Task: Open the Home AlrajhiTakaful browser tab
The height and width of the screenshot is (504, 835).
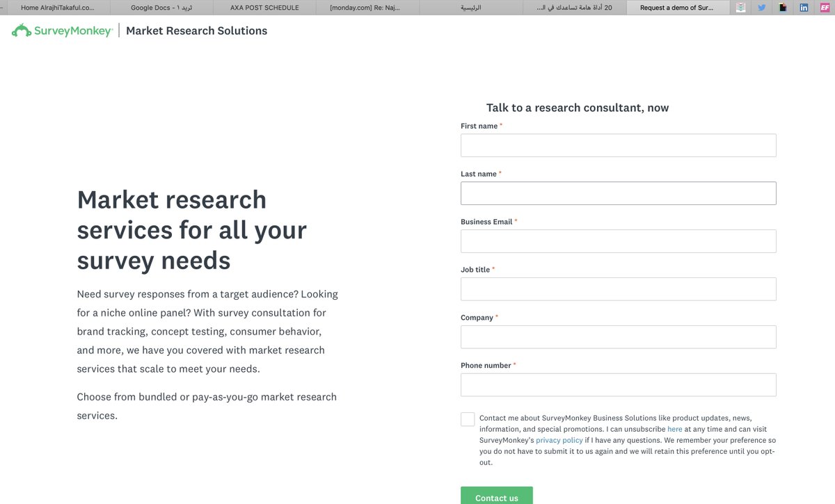Action: pyautogui.click(x=57, y=8)
